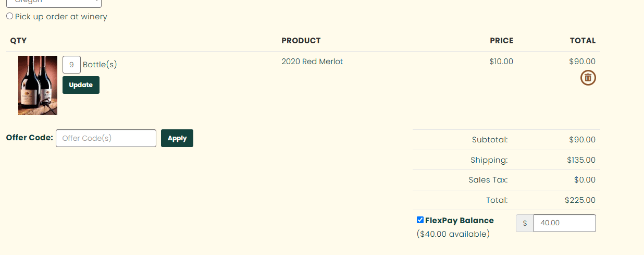This screenshot has width=644, height=255.
Task: Click the $10.00 unit price
Action: pos(501,62)
